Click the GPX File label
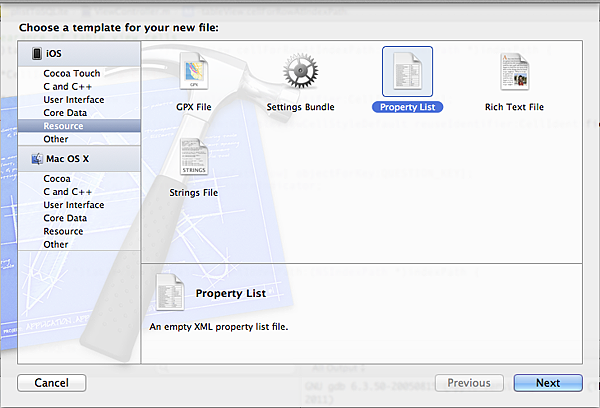This screenshot has height=408, width=600. pyautogui.click(x=194, y=107)
